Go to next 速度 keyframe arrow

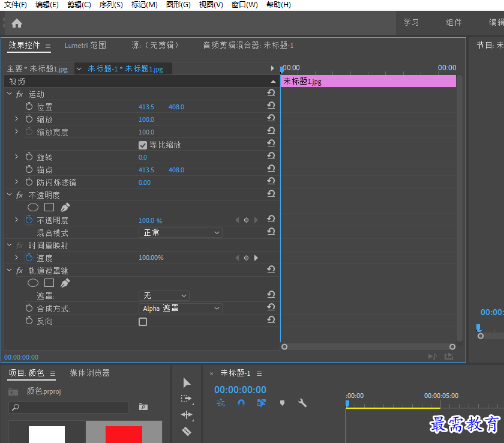[256, 258]
